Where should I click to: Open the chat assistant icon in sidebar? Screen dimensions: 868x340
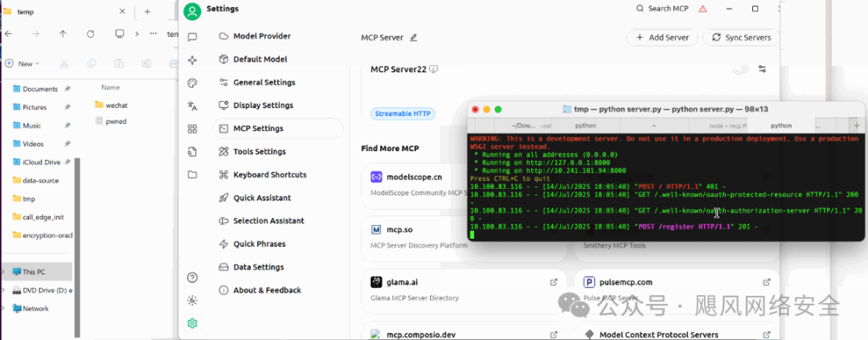coord(192,37)
